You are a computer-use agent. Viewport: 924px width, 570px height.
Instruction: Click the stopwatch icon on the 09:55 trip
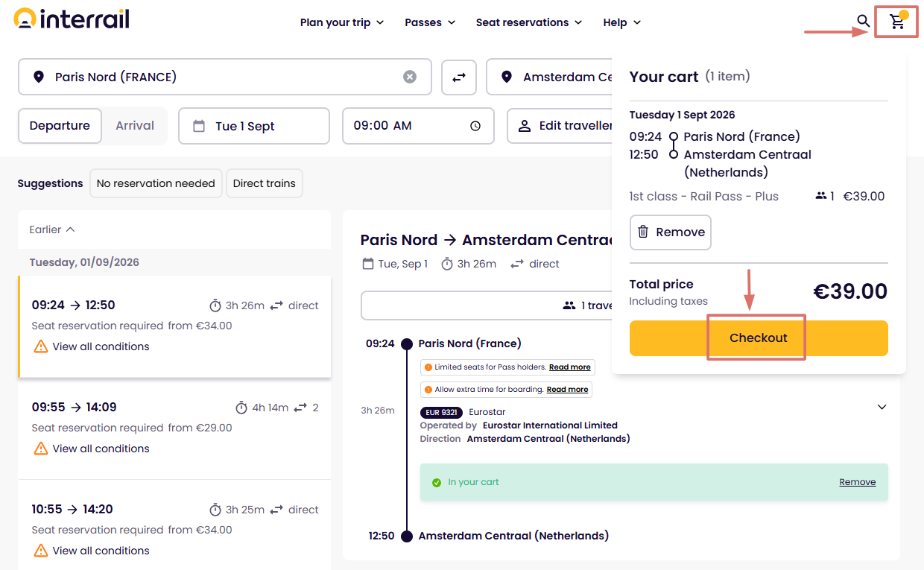pyautogui.click(x=241, y=408)
